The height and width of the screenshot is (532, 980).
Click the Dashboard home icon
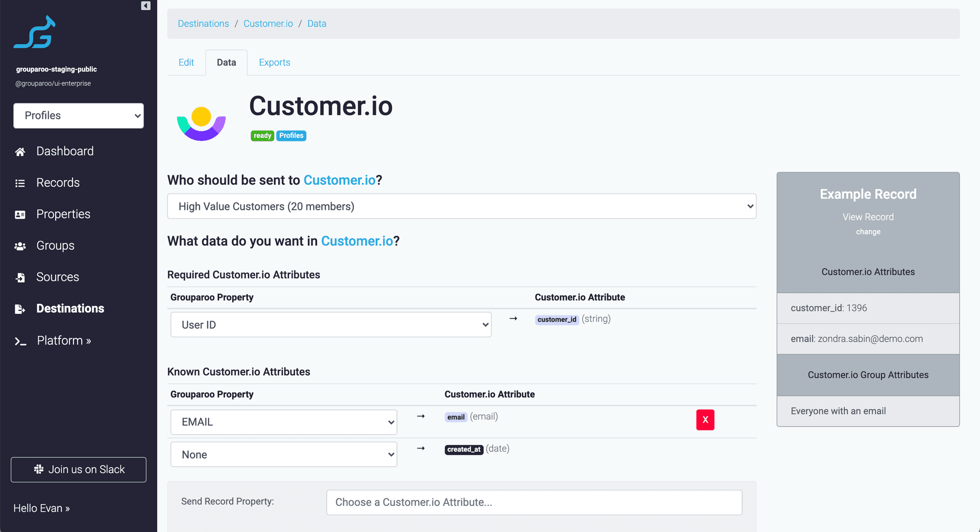coord(20,152)
